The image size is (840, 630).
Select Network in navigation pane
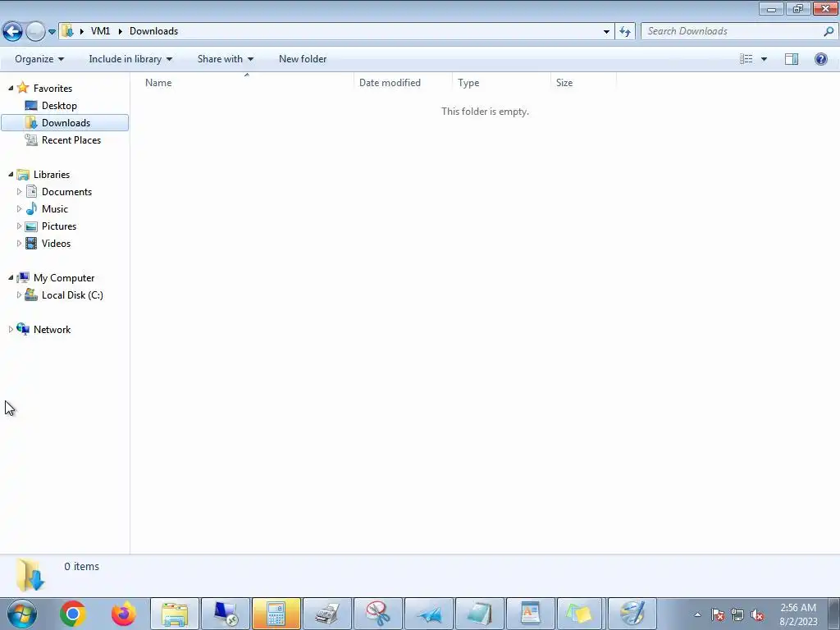pos(52,330)
